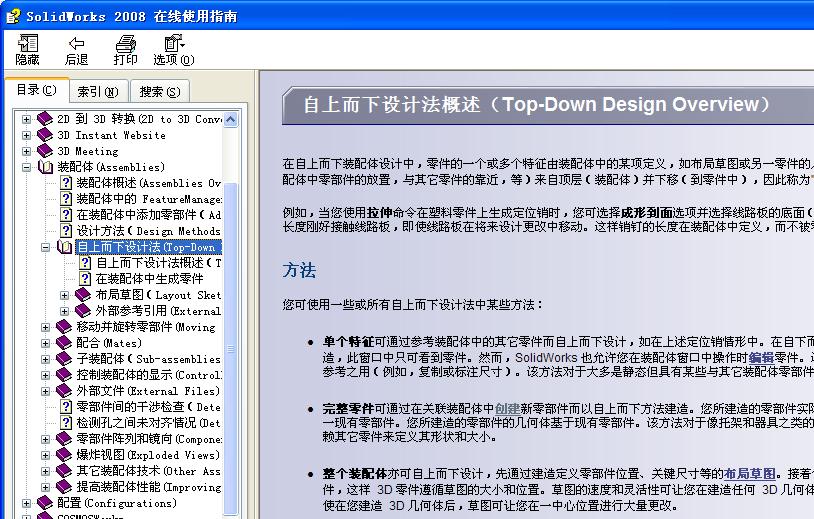
Task: Click the book icon for 3D Meeting
Action: [45, 151]
